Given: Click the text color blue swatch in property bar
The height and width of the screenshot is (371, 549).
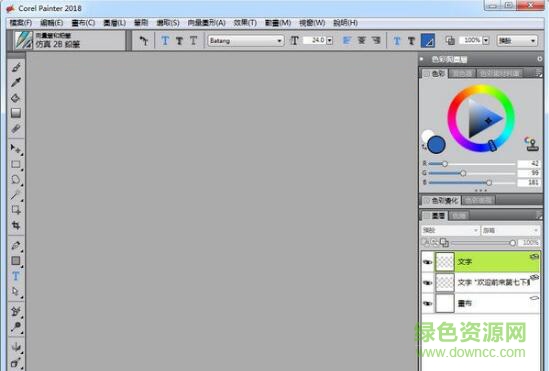Looking at the screenshot, I should pos(428,41).
